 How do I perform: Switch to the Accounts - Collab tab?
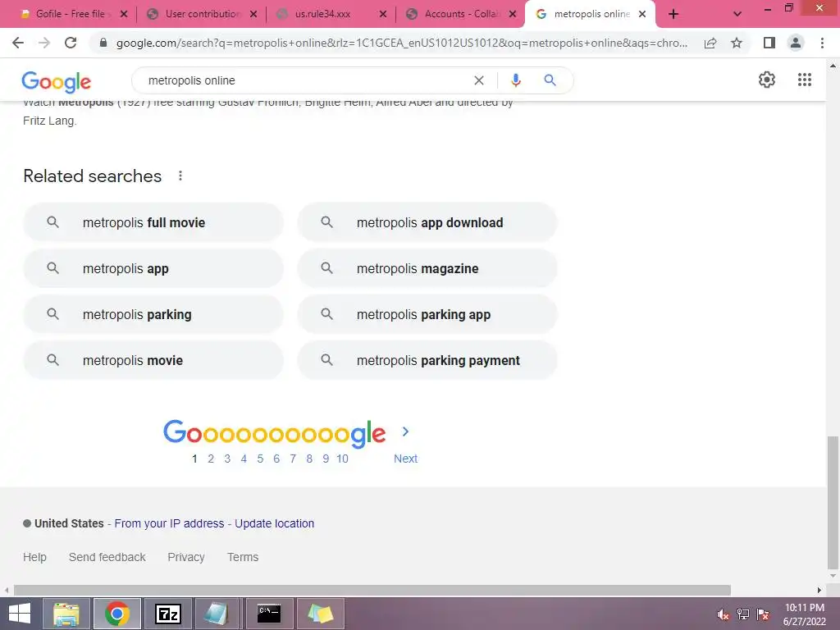click(x=461, y=14)
